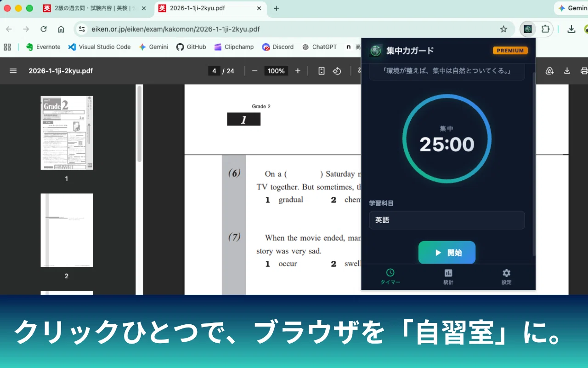View site information icon in address bar
This screenshot has width=588, height=368.
pyautogui.click(x=82, y=29)
